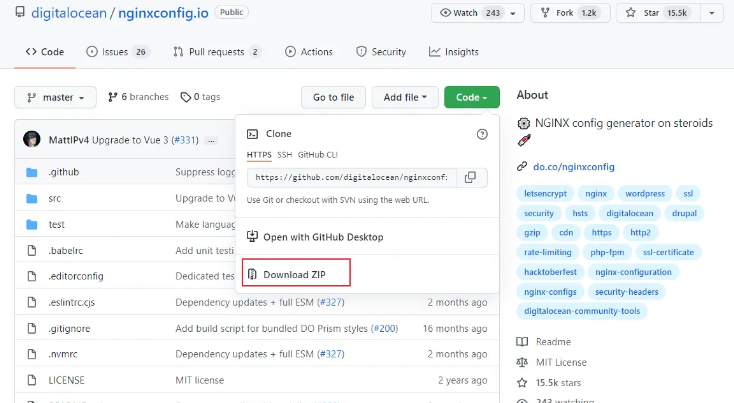Viewport: 734px width, 403px height.
Task: Click the star icon beside 15.5k stars
Action: (x=522, y=383)
